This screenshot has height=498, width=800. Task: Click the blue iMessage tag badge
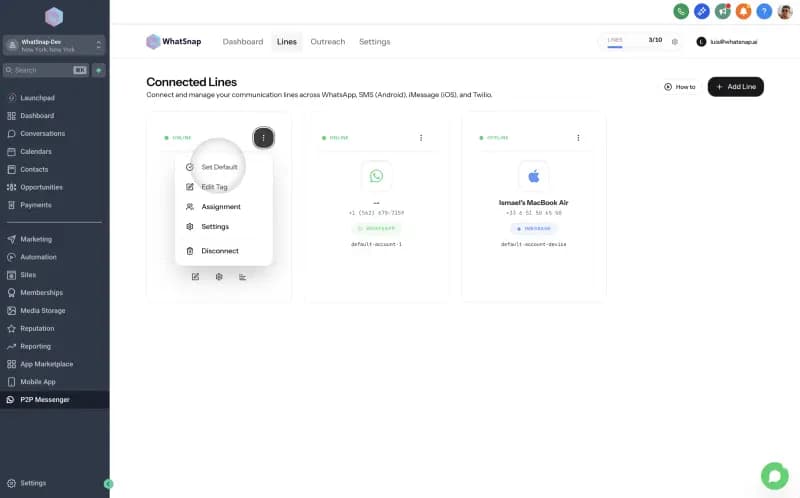coord(533,228)
